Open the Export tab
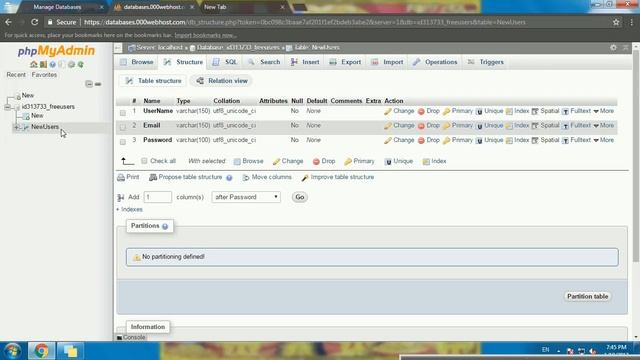Image resolution: width=640 pixels, height=360 pixels. (x=345, y=62)
